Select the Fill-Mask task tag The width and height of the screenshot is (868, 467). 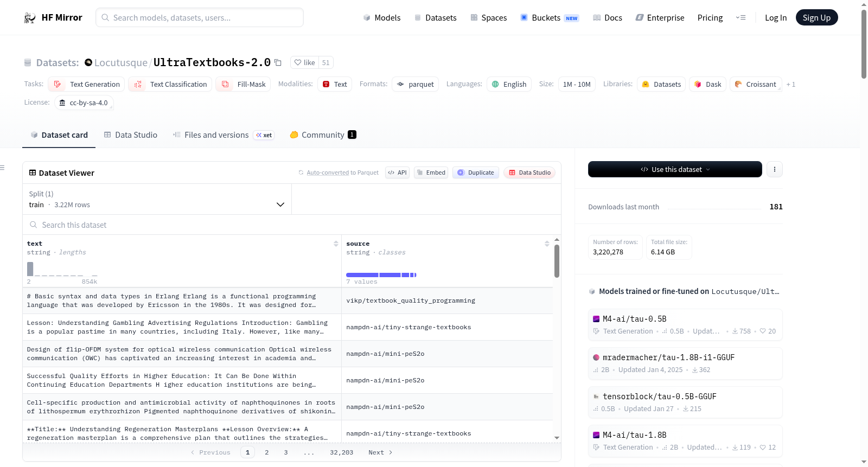244,84
